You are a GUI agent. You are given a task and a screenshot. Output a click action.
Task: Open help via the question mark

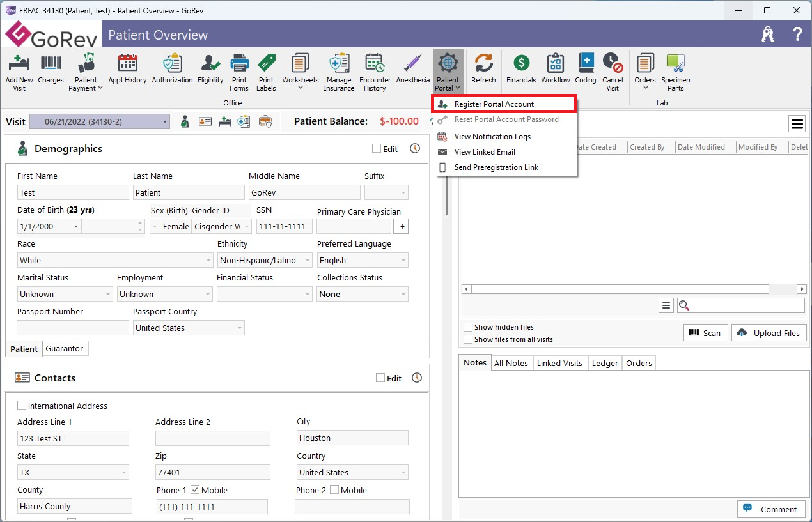[797, 35]
